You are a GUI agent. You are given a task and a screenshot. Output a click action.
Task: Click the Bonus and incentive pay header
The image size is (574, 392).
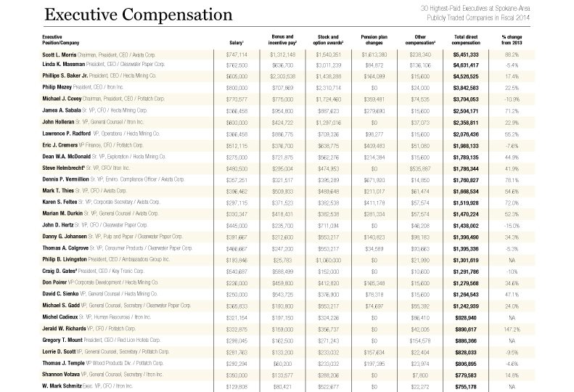tap(284, 38)
